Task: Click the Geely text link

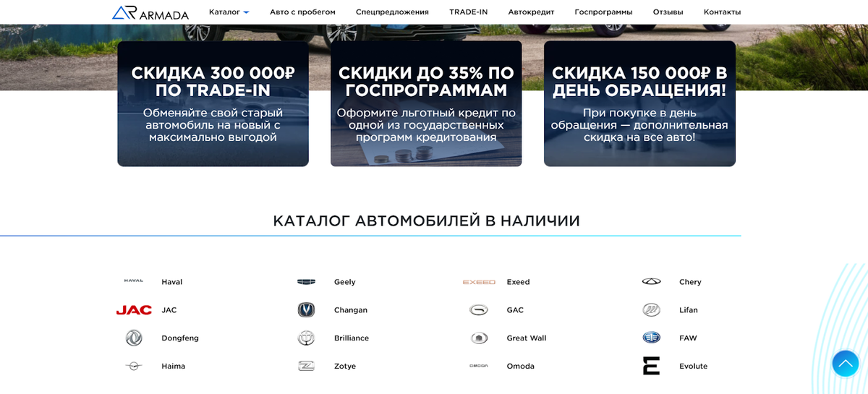Action: click(x=345, y=282)
